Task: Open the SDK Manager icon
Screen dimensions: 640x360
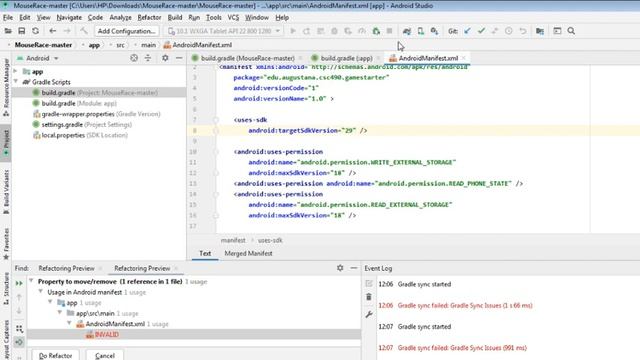Action: 434,31
